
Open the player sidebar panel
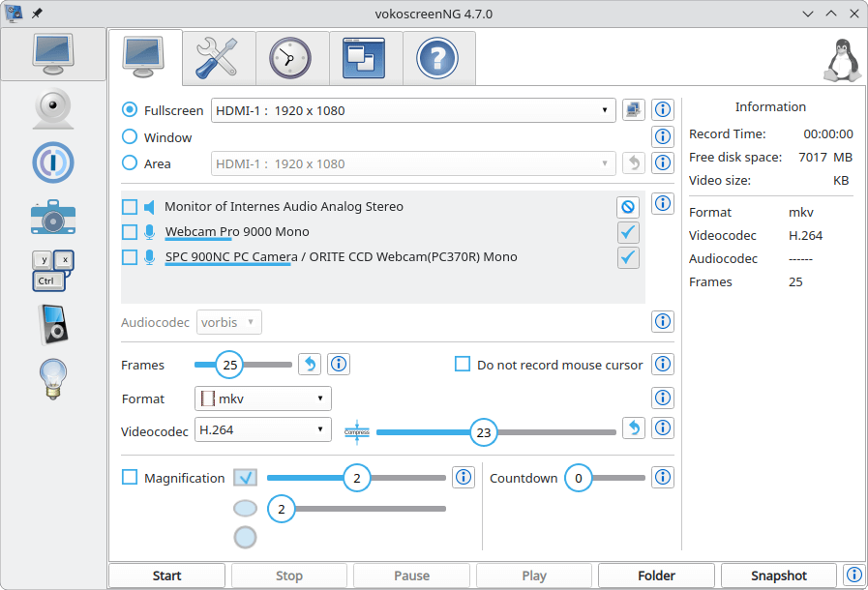[x=52, y=324]
